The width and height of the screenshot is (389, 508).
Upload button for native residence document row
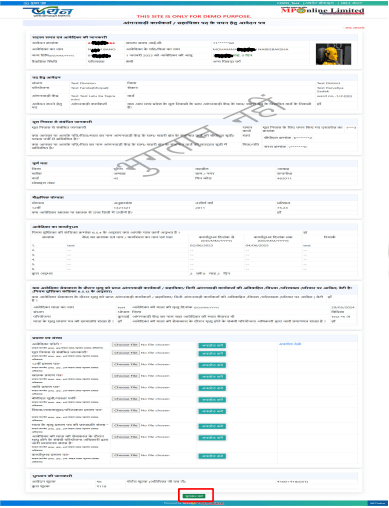click(212, 353)
